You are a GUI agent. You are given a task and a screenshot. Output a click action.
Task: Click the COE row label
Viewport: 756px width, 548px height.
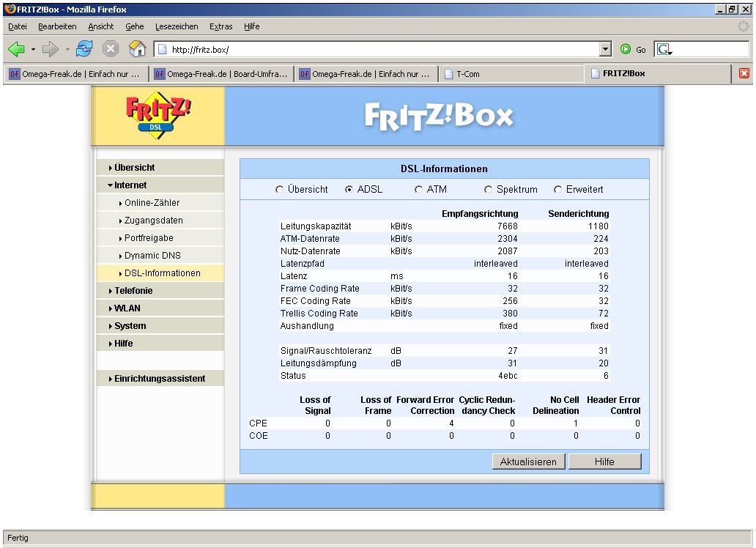point(259,436)
